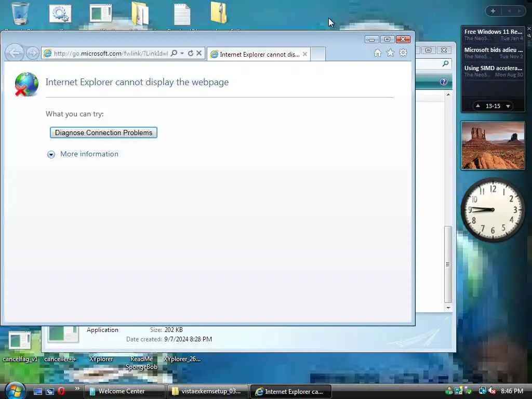The height and width of the screenshot is (399, 532).
Task: Select the text document desktop icon
Action: point(182,14)
